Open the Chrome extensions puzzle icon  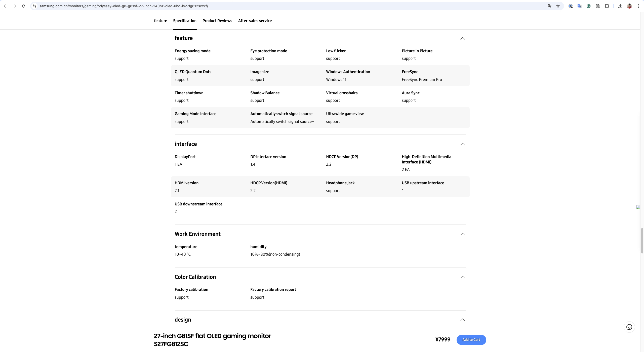click(607, 6)
